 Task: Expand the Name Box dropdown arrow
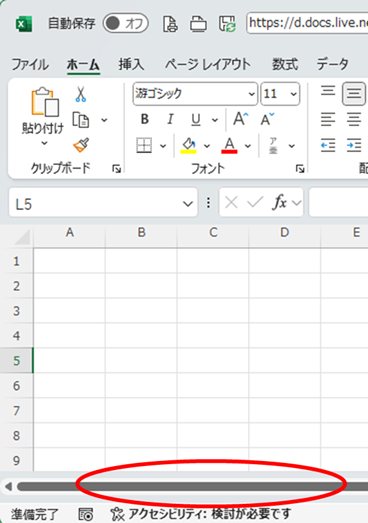pos(188,203)
